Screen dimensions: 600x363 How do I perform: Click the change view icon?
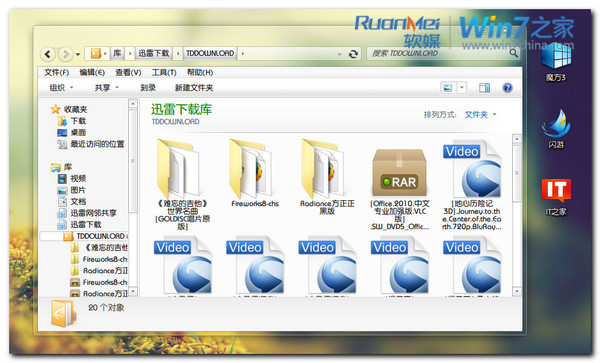tap(448, 88)
